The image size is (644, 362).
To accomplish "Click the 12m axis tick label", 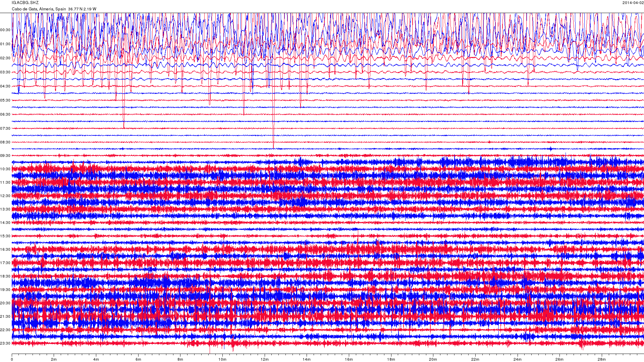I will 265,360.
